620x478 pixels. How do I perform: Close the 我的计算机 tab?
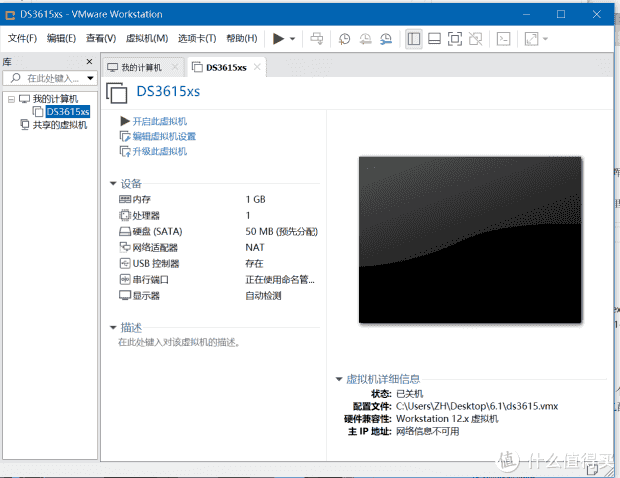click(x=175, y=67)
